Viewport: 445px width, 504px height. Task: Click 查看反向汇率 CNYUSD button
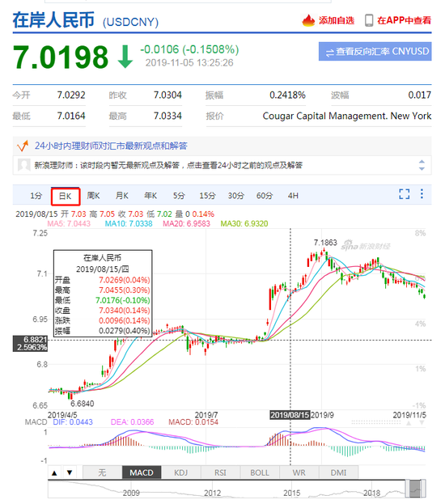375,52
